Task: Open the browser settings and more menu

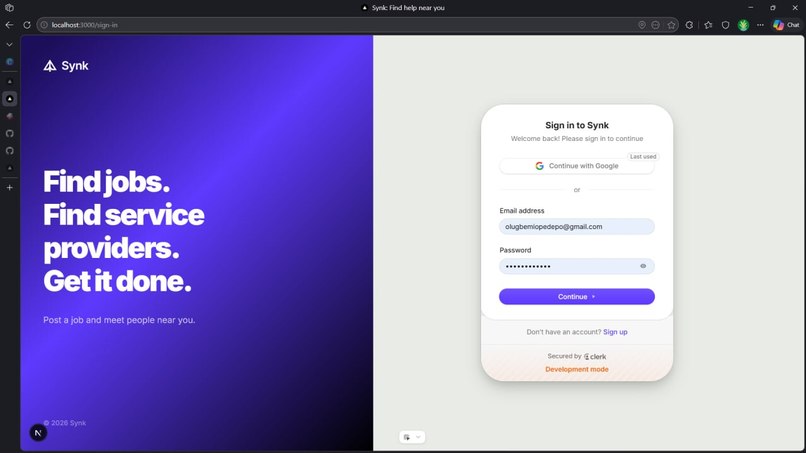Action: click(x=760, y=25)
